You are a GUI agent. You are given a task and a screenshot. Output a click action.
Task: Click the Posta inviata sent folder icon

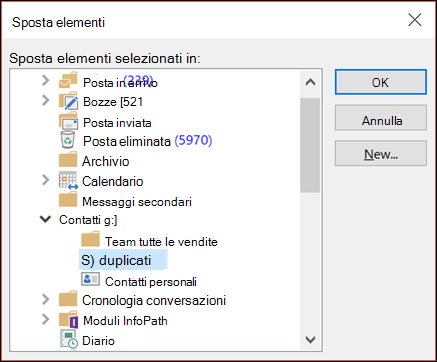click(x=68, y=121)
